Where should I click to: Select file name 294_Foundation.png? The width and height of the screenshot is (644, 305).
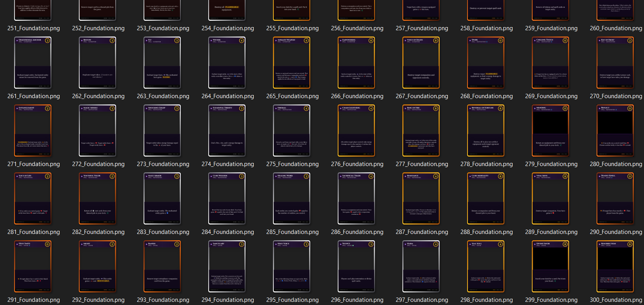[228, 300]
